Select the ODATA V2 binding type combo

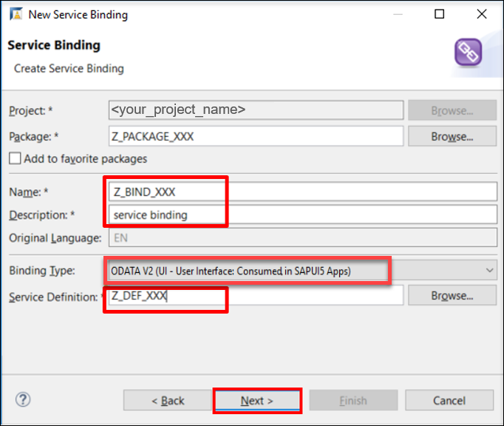302,271
